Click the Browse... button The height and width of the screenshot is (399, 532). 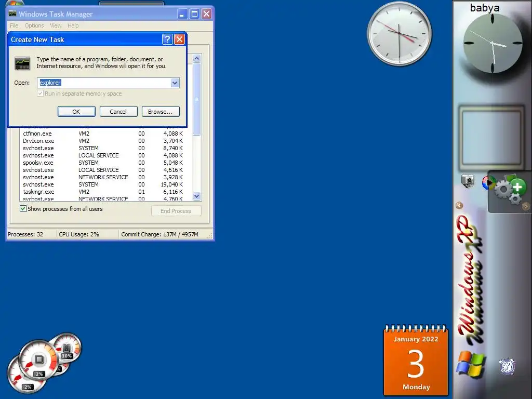[x=161, y=112]
